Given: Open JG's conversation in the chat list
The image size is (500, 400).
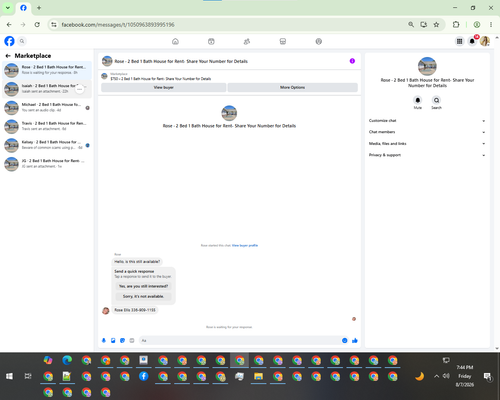Looking at the screenshot, I should [47, 163].
